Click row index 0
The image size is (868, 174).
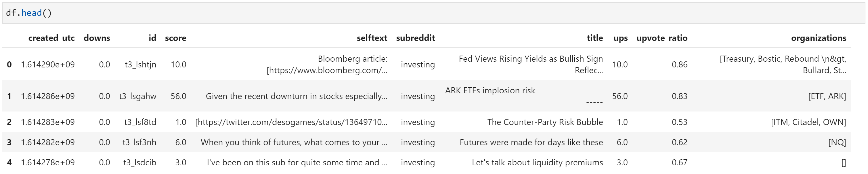click(x=9, y=65)
